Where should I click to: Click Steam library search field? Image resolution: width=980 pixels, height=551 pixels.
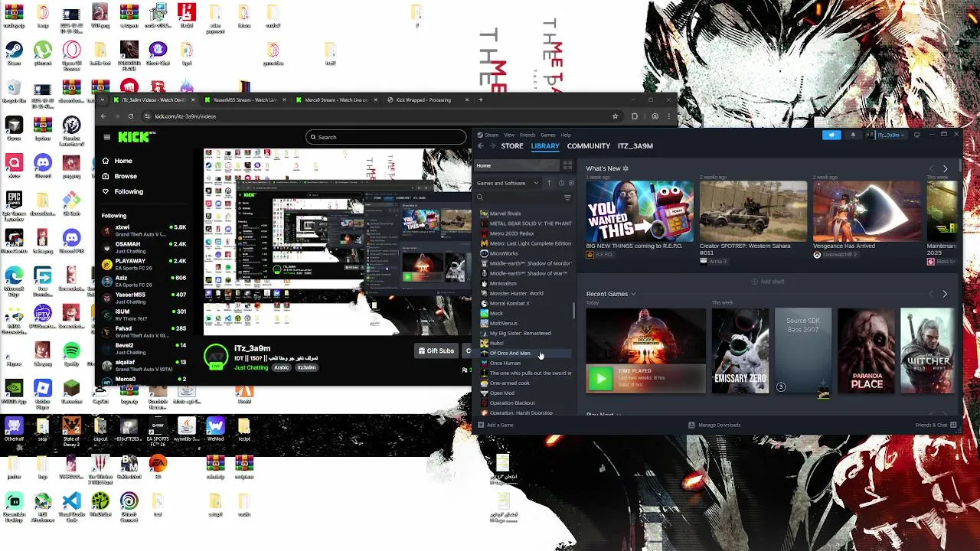[519, 197]
